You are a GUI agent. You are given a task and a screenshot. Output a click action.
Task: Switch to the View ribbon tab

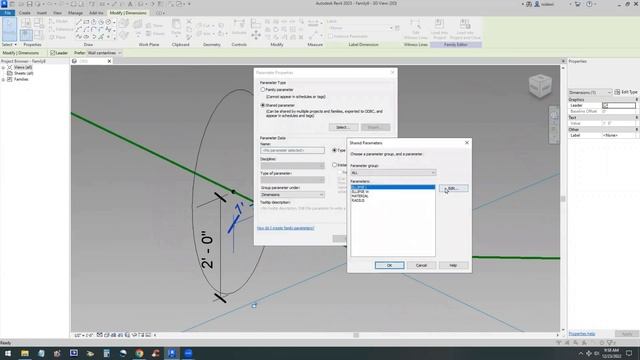click(x=57, y=13)
